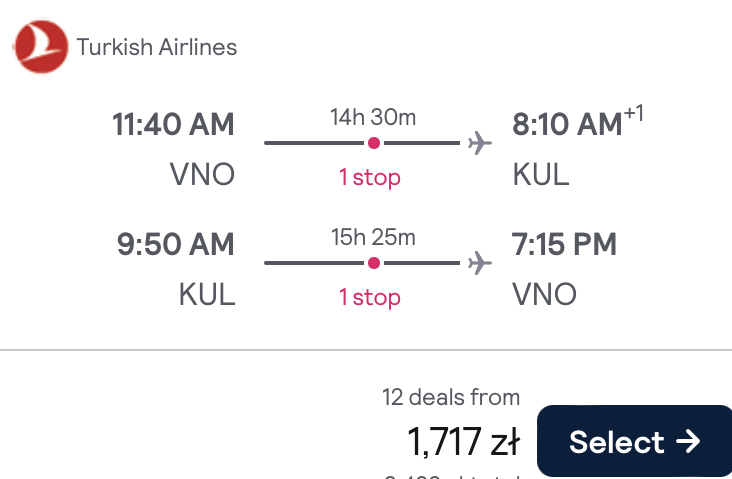Click the outbound 1 stop label
Viewport: 732px width, 479px height.
click(x=370, y=177)
